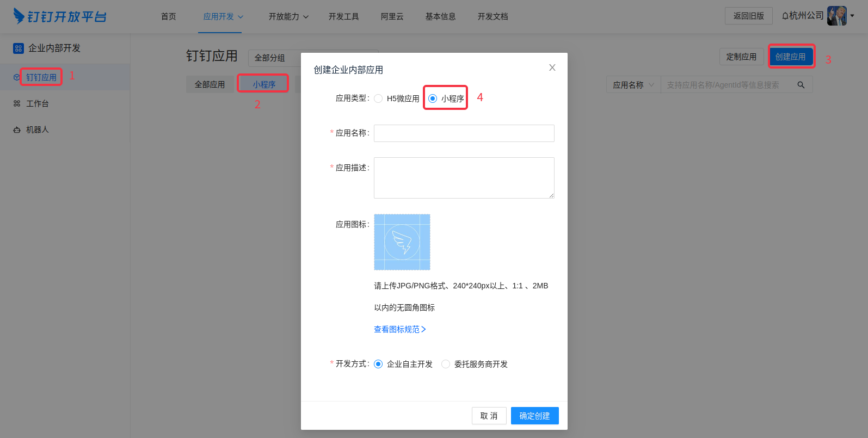Upload an app icon via placeholder image
Image resolution: width=868 pixels, height=438 pixels.
click(402, 242)
